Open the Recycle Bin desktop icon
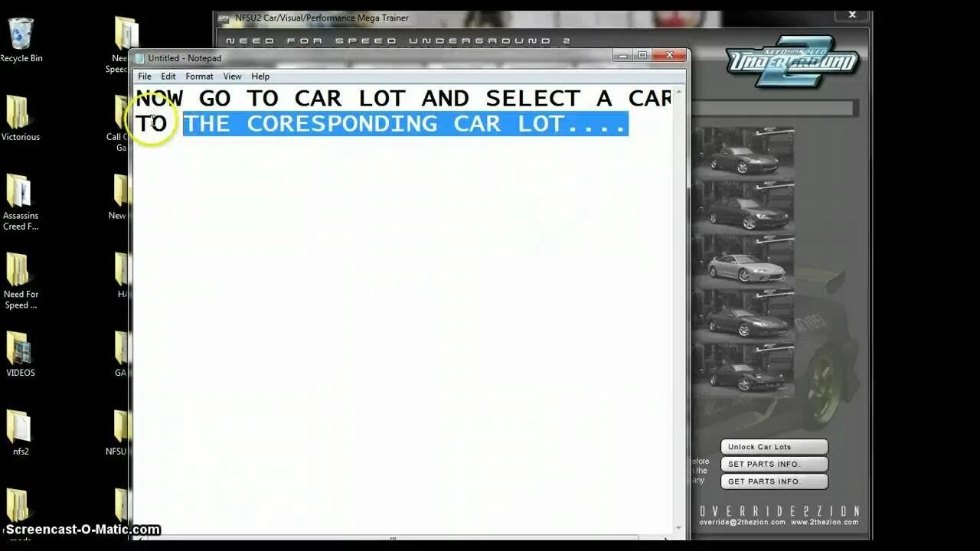This screenshot has width=980, height=551. [21, 40]
